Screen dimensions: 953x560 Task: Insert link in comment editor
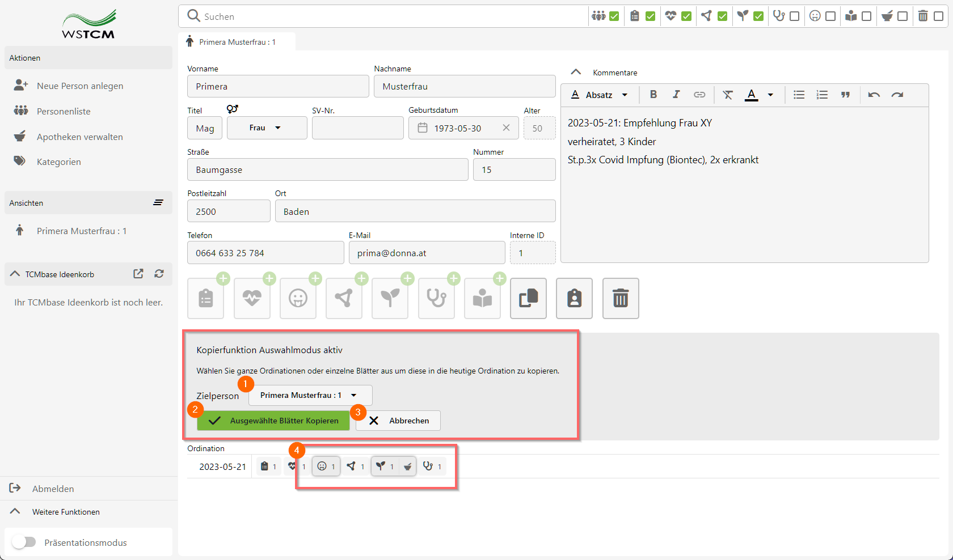point(699,95)
